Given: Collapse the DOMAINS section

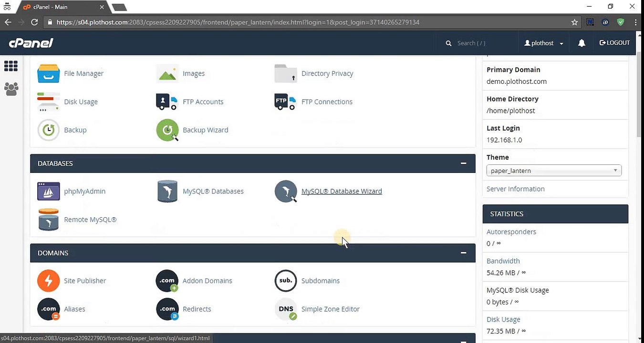Looking at the screenshot, I should pos(463,252).
